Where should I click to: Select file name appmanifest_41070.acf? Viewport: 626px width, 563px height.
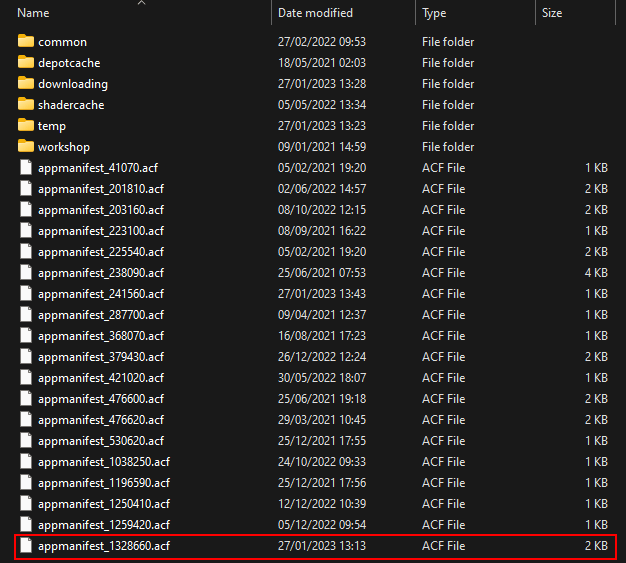coord(98,168)
